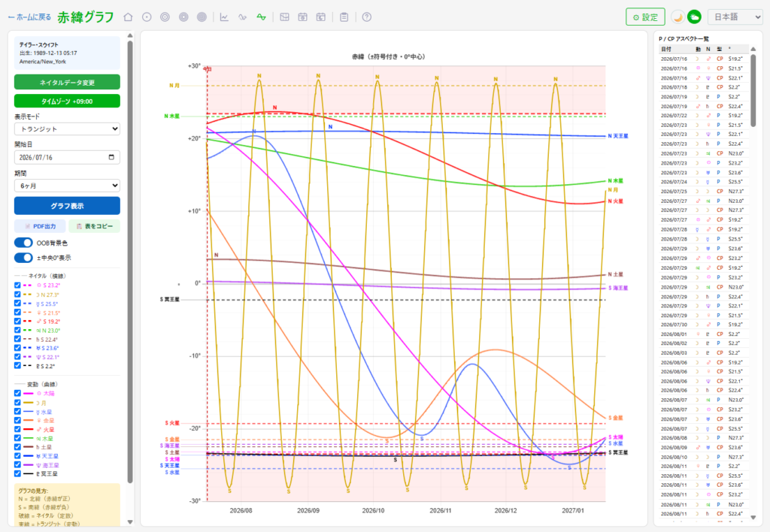Open the line graph icon
This screenshot has width=770, height=532.
point(224,17)
